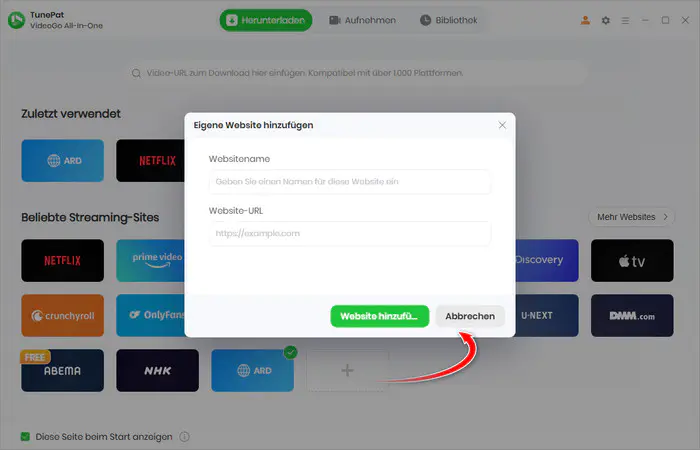Click the plus tile to add website

click(347, 371)
